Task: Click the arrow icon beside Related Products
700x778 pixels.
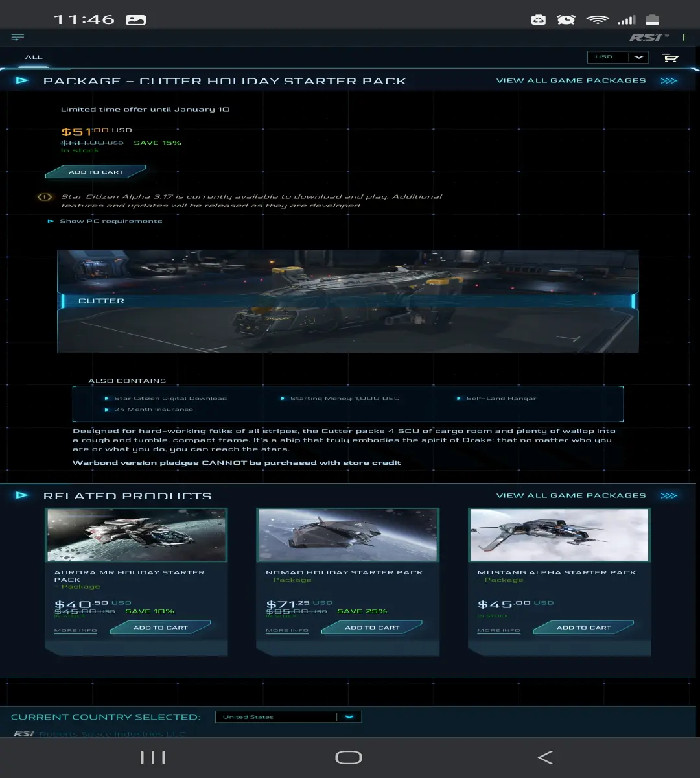Action: point(22,495)
